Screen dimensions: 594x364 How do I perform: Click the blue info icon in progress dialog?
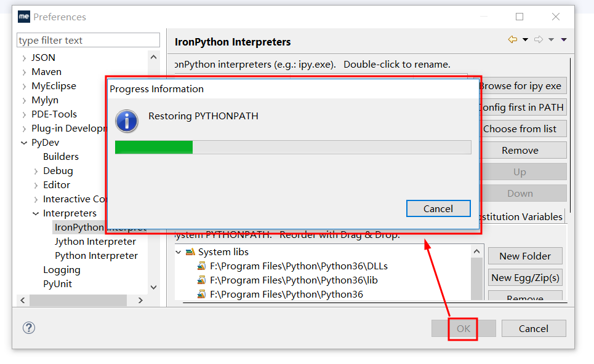tap(127, 121)
